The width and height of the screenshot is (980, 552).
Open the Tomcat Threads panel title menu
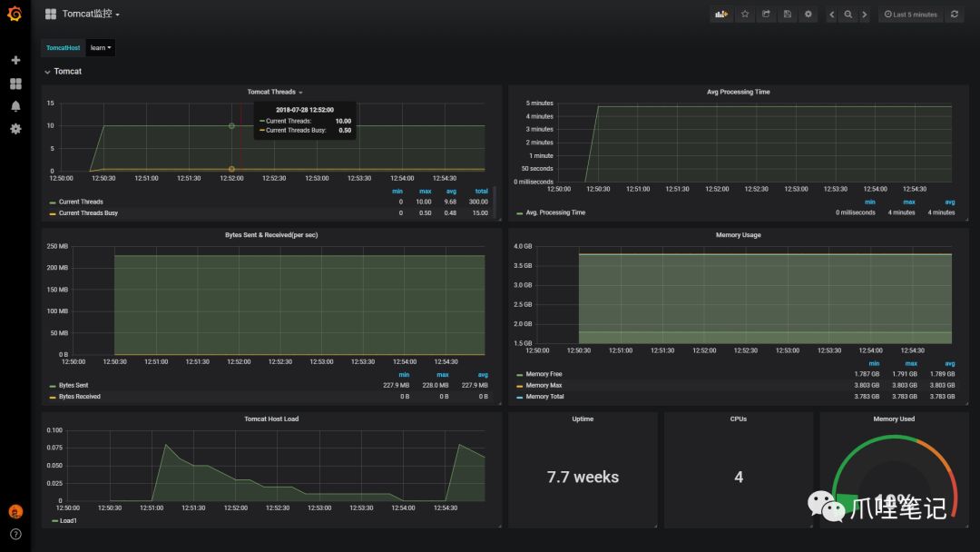tap(274, 92)
